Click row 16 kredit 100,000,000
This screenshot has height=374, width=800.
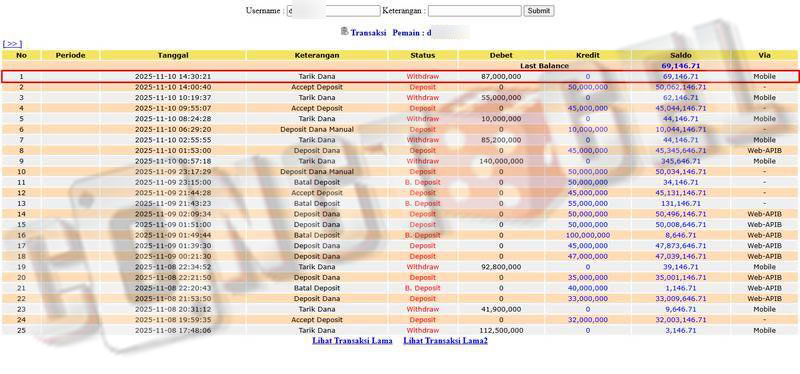tap(588, 235)
